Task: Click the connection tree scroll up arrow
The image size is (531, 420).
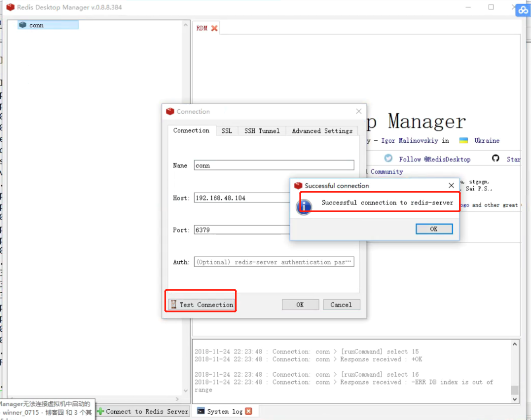Action: pos(186,25)
